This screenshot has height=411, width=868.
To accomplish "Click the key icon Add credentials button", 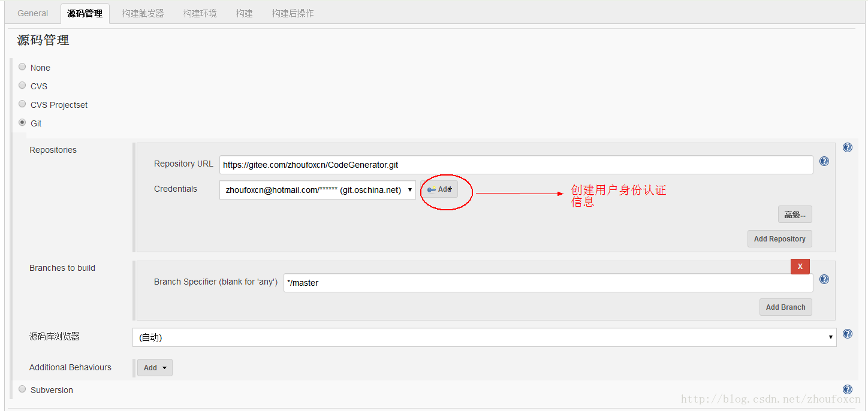I will [439, 189].
